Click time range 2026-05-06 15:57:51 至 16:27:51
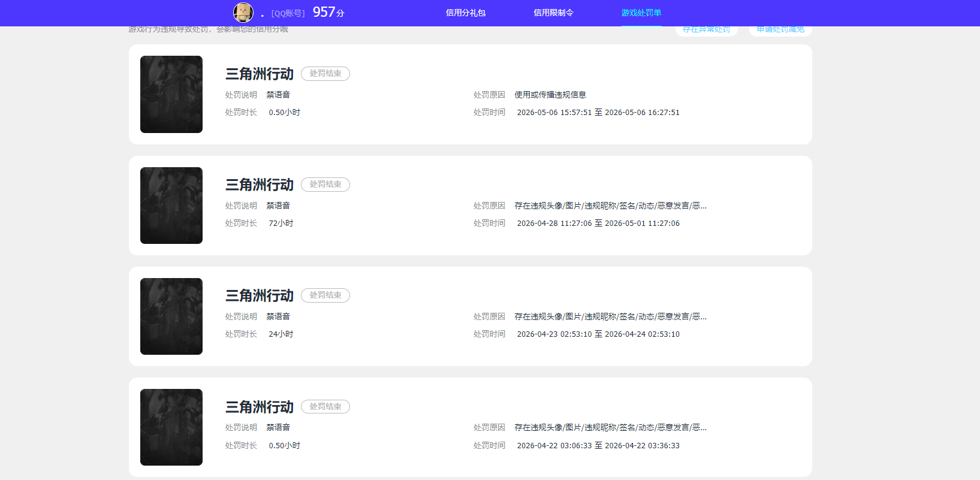980x480 pixels. point(598,113)
